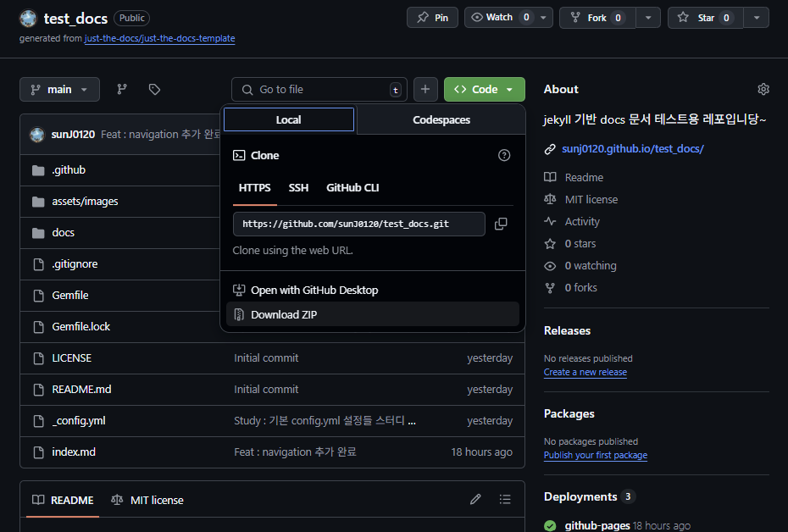This screenshot has height=532, width=788.
Task: Open the assets/images folder
Action: pos(85,202)
